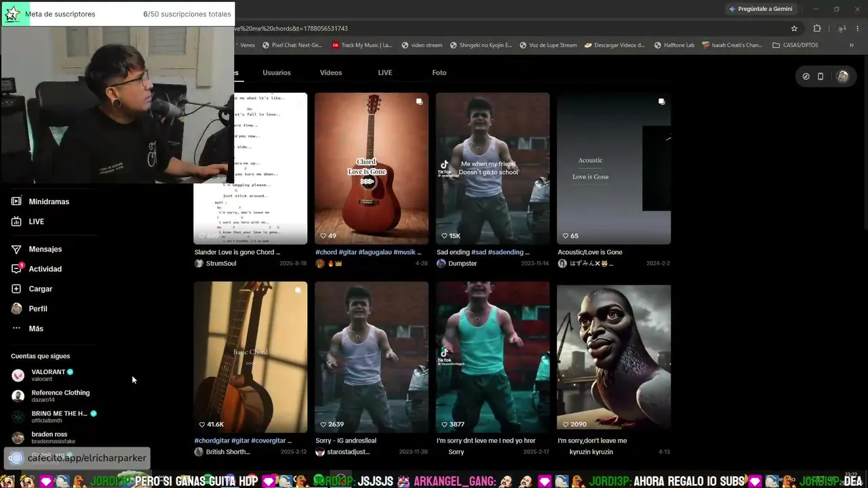Image resolution: width=868 pixels, height=488 pixels.
Task: Open the pigeon-man video thumbnail
Action: point(614,357)
